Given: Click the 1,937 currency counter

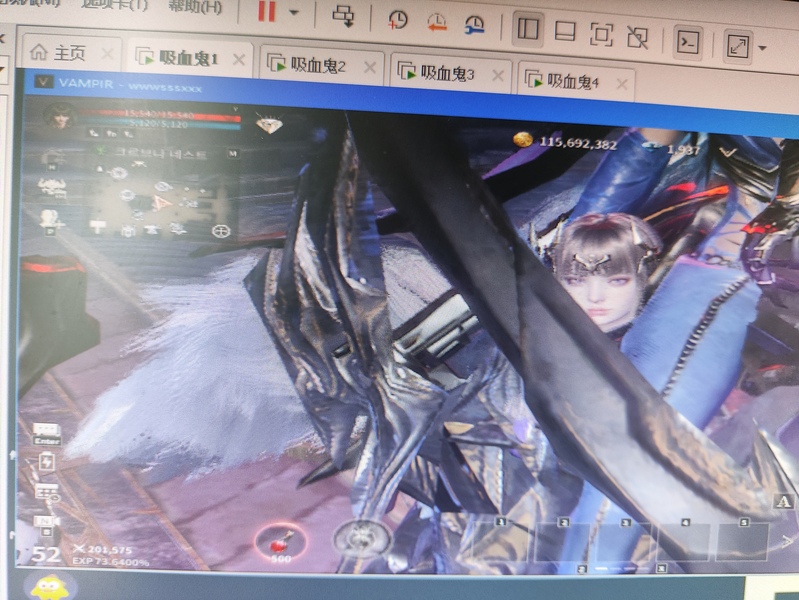Looking at the screenshot, I should [683, 149].
